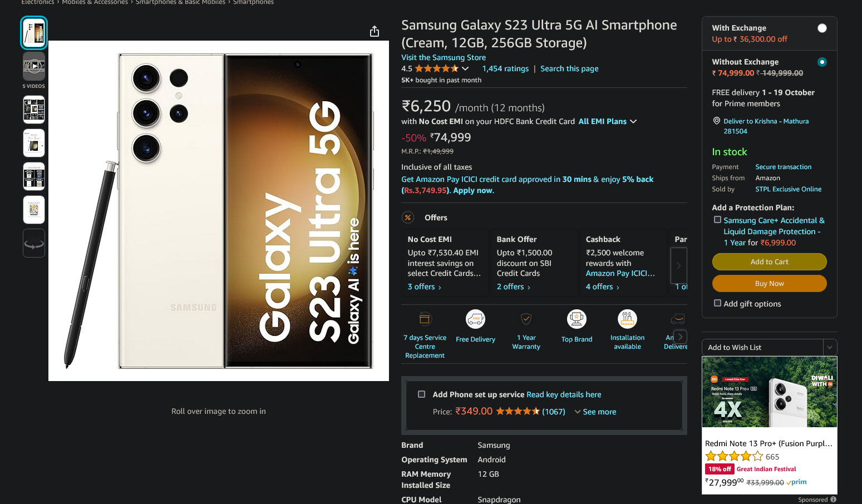This screenshot has width=862, height=504.
Task: Click the 1 Year Warranty shield icon
Action: 526,319
